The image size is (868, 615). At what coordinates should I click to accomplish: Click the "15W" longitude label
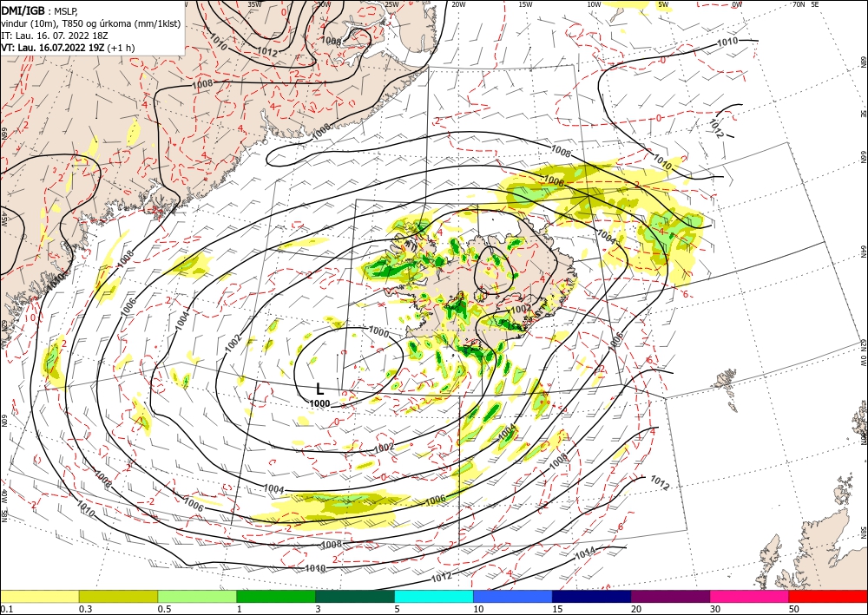pyautogui.click(x=525, y=3)
